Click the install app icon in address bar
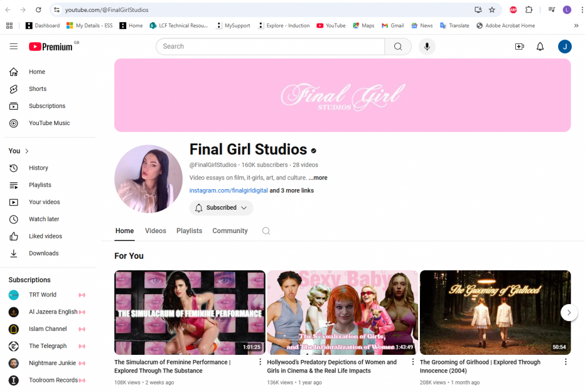Viewport: 585px width, 392px height. click(x=478, y=10)
